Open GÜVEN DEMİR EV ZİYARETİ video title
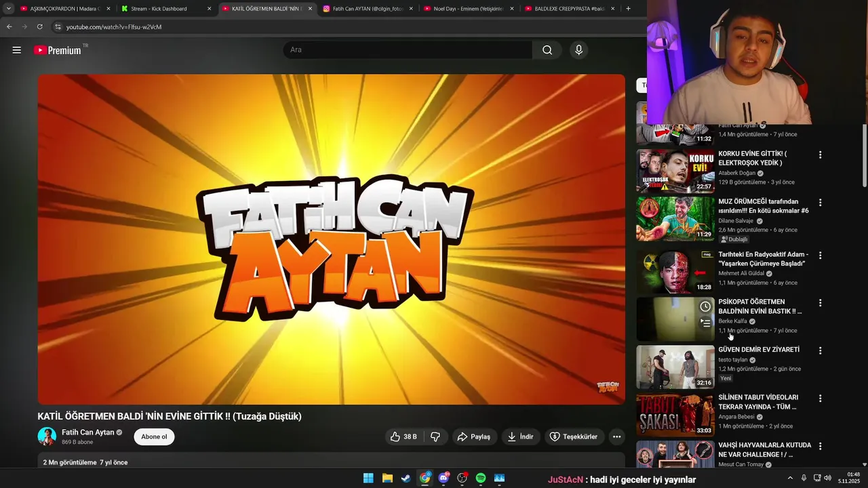Viewport: 868px width, 488px height. coord(759,350)
